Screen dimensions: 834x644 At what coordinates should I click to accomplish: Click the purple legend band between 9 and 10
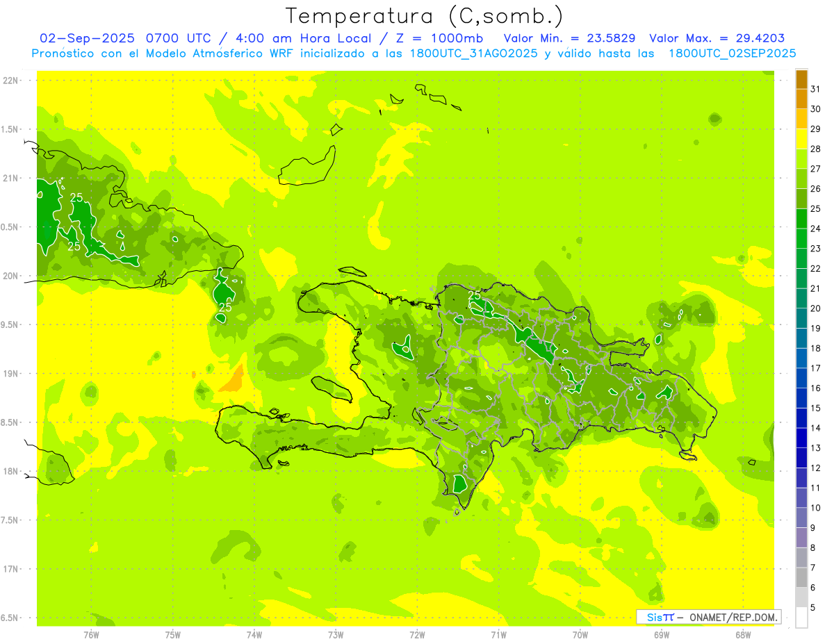click(x=801, y=518)
